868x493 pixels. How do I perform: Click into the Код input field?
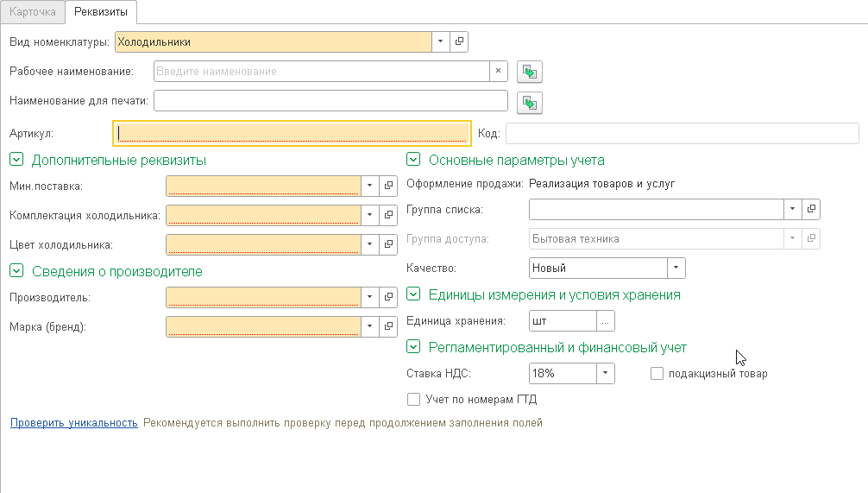point(682,134)
